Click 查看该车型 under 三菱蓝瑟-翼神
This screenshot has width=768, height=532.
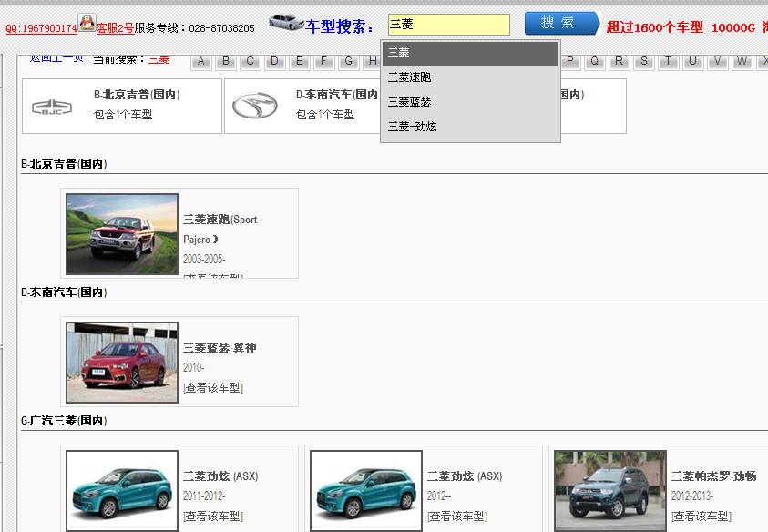pyautogui.click(x=213, y=388)
